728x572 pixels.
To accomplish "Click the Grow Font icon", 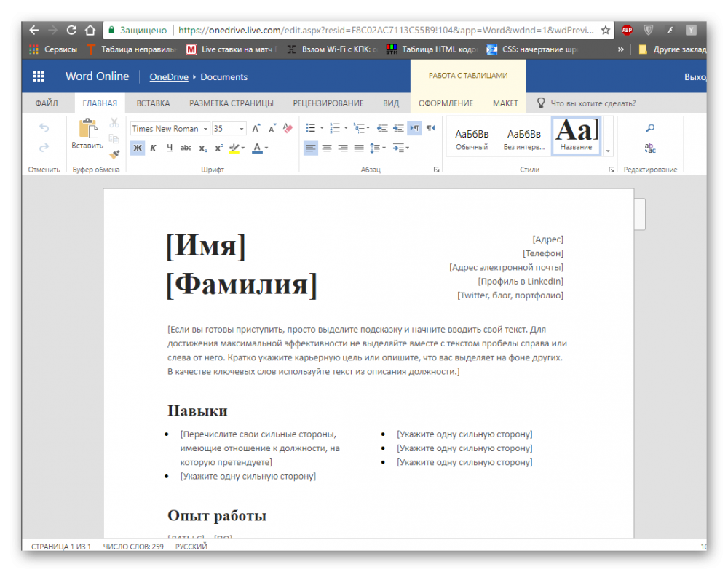I will click(256, 129).
